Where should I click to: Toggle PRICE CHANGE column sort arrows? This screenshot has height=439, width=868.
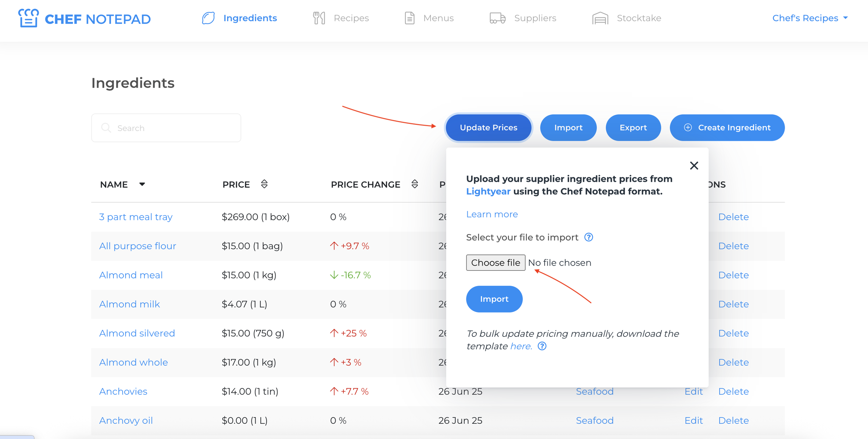point(415,184)
